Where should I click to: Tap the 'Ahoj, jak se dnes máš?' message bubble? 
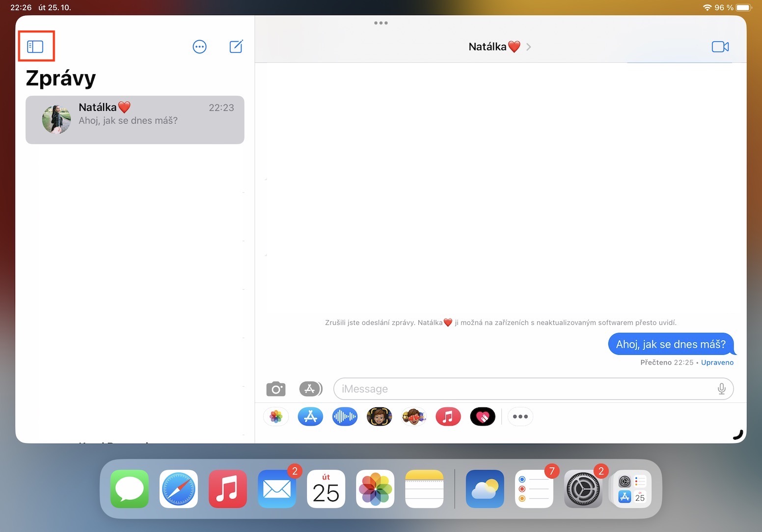[x=671, y=344]
